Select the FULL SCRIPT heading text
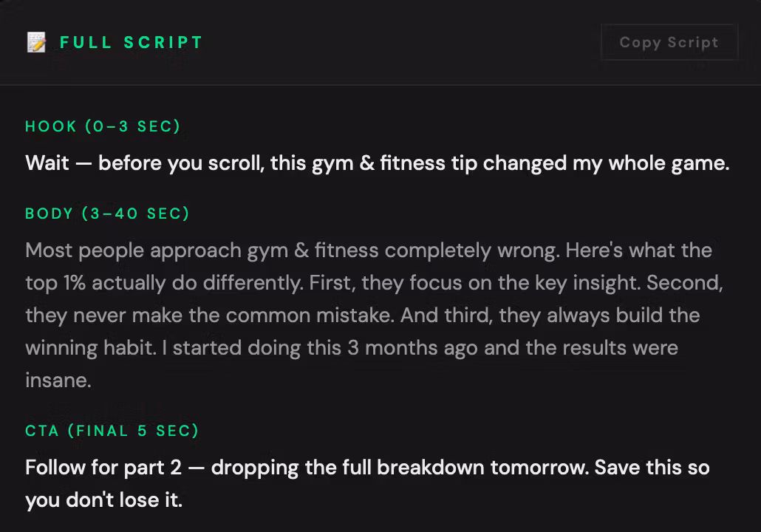The height and width of the screenshot is (532, 761). pos(131,42)
